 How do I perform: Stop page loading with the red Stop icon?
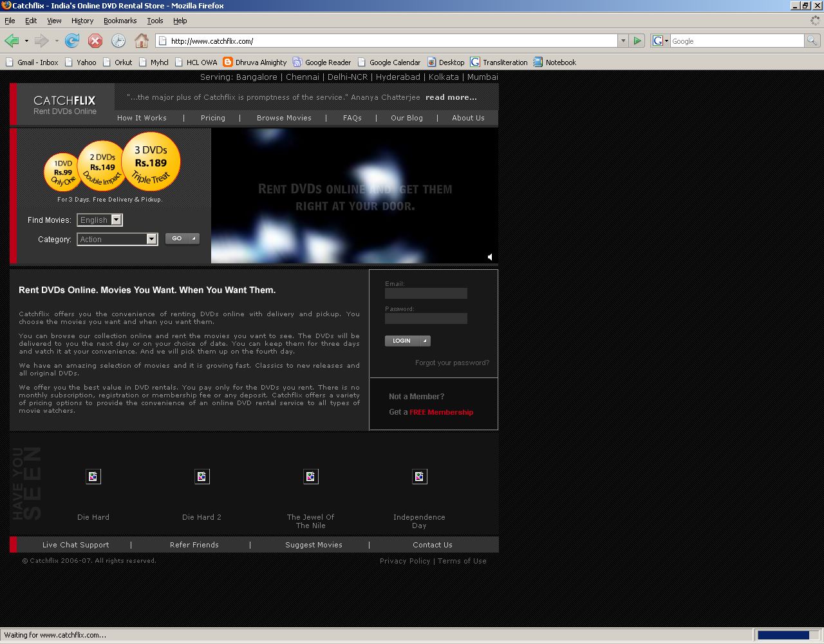coord(95,41)
